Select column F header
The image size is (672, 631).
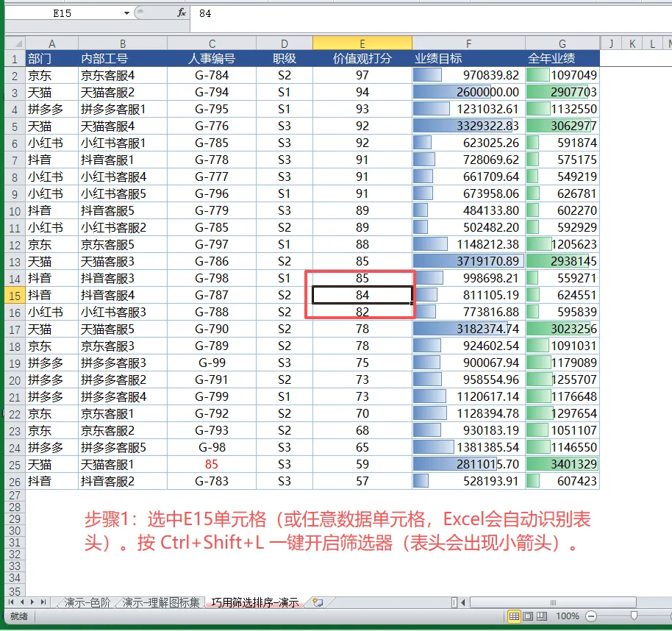pos(469,43)
